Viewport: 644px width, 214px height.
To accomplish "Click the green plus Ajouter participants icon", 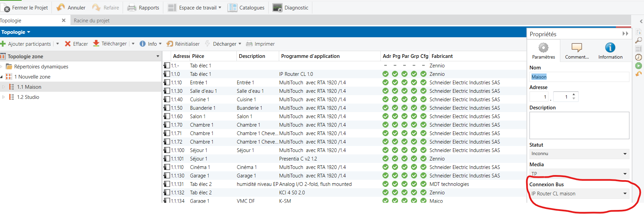I will 3,44.
